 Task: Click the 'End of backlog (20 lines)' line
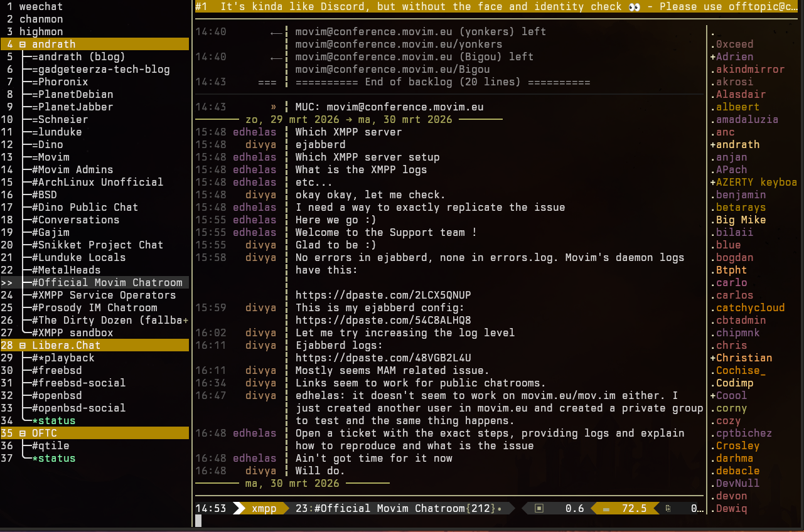[442, 82]
